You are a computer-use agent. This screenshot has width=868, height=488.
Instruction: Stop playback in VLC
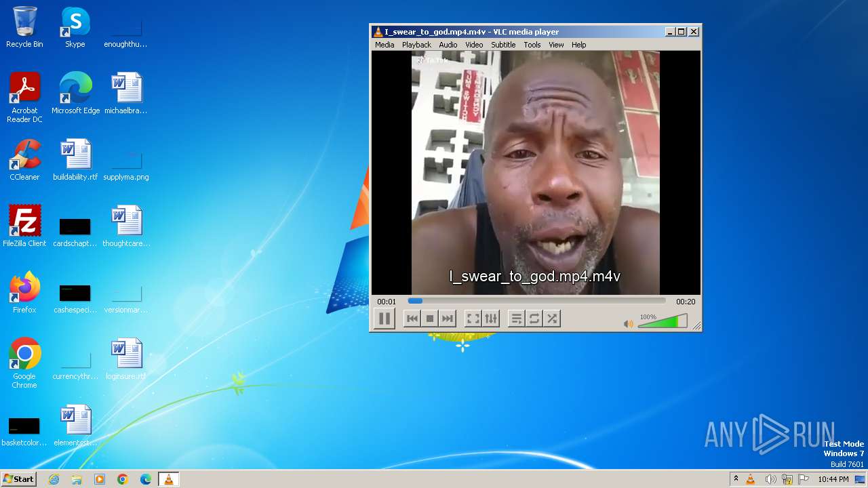pos(429,319)
